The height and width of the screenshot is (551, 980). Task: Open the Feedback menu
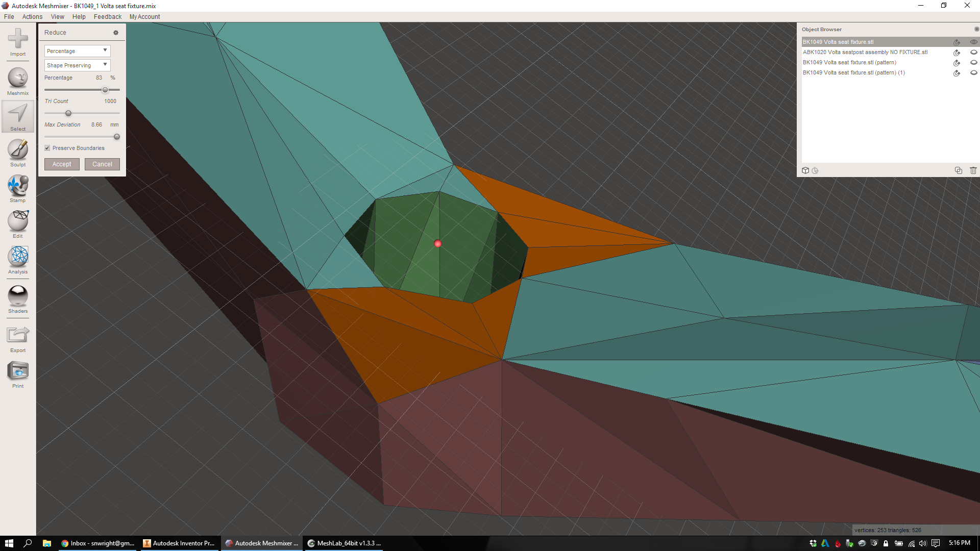tap(108, 17)
